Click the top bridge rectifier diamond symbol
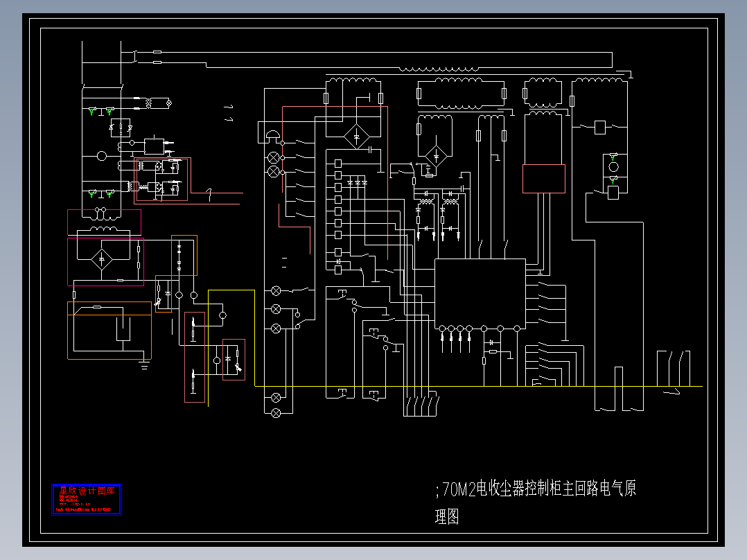This screenshot has width=747, height=560. pyautogui.click(x=356, y=137)
